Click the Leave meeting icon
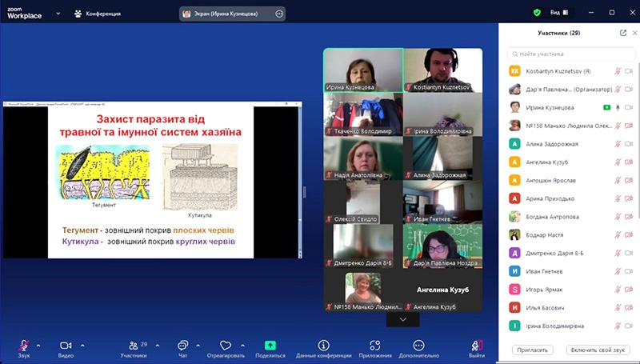The width and height of the screenshot is (640, 364). click(478, 345)
